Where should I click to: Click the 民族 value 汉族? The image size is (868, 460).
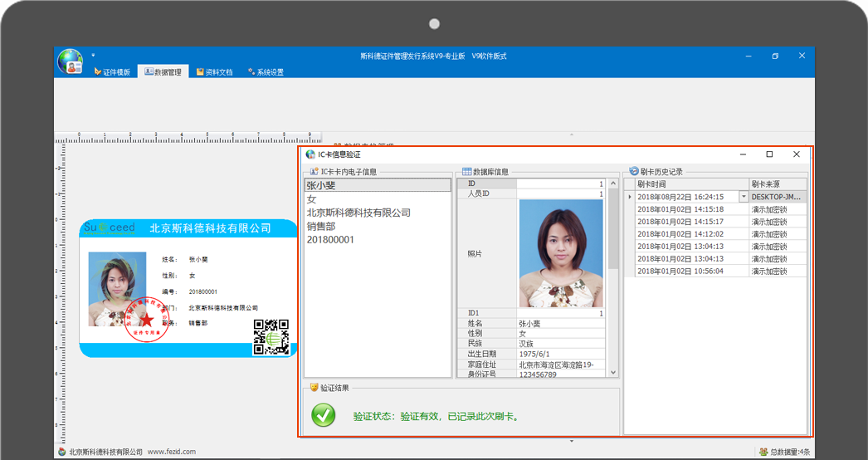tap(561, 344)
